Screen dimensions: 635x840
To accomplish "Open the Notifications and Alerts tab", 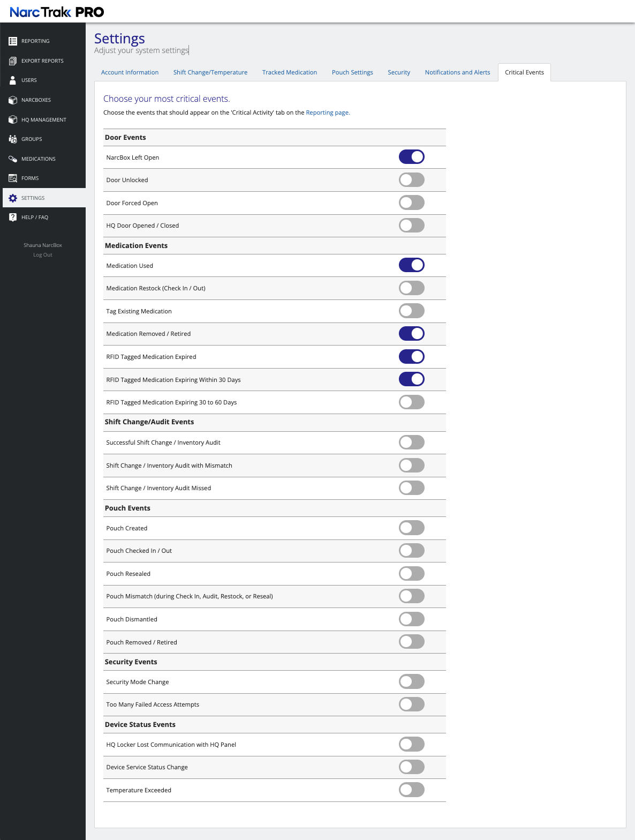I will [x=457, y=72].
